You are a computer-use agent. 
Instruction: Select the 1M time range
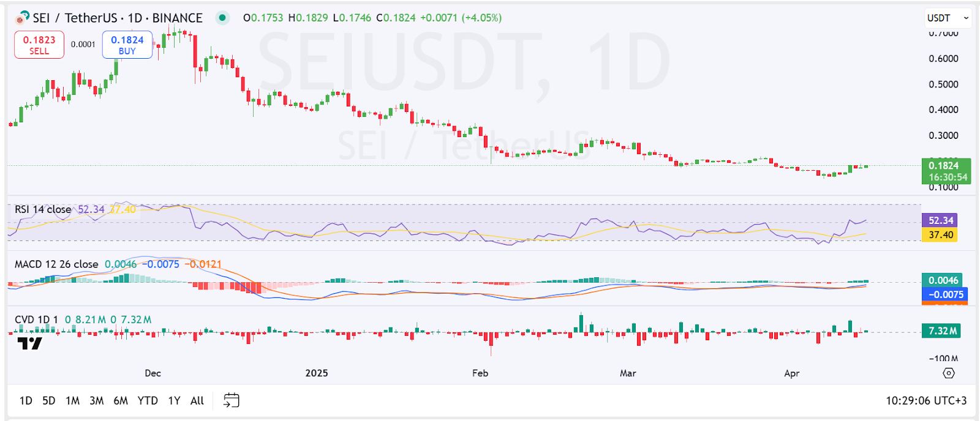click(x=72, y=400)
